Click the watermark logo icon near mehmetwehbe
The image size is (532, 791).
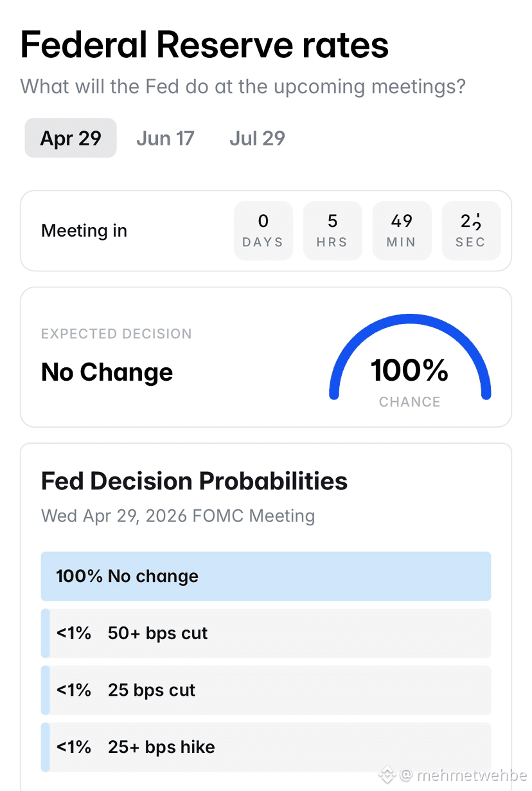387,775
